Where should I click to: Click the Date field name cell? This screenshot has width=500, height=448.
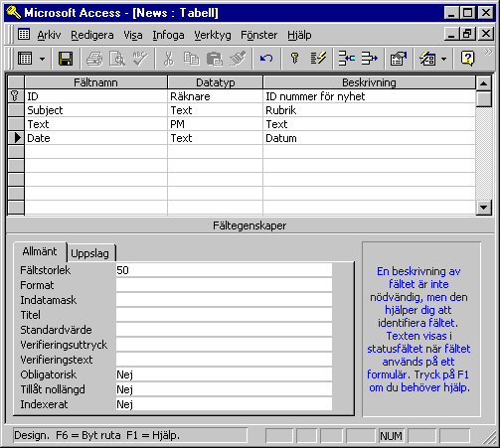[96, 138]
